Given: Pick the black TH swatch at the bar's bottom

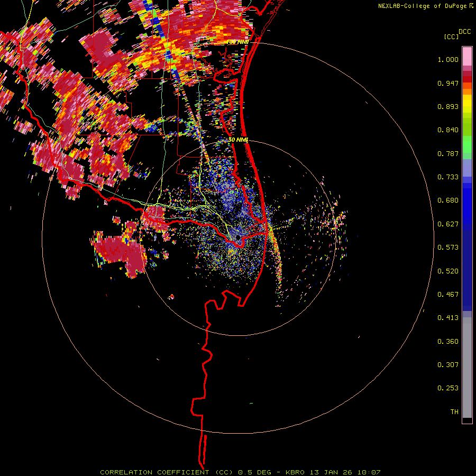Looking at the screenshot, I should (x=467, y=420).
